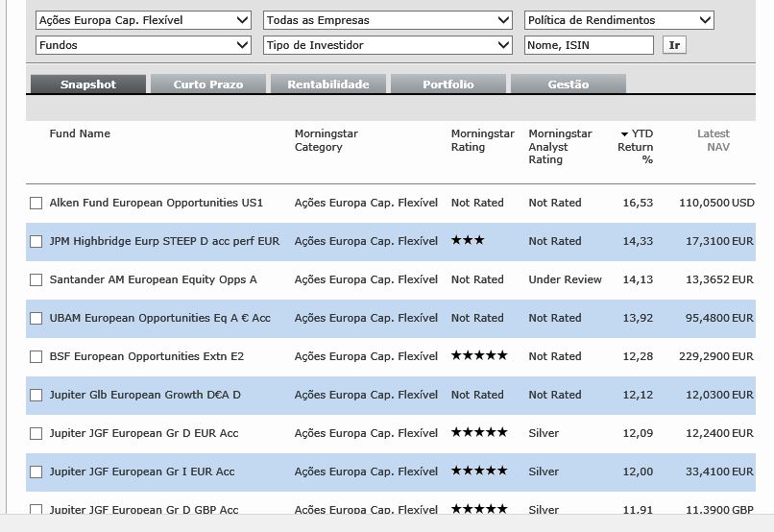Open UBAM European Opportunities Eq A € Acc
Viewport: 774px width, 532px height.
point(160,318)
